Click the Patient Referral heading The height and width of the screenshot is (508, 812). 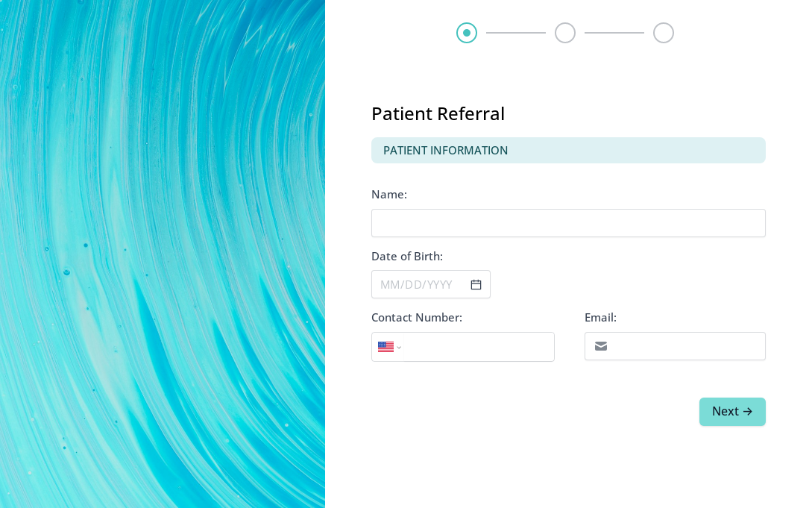tap(438, 113)
